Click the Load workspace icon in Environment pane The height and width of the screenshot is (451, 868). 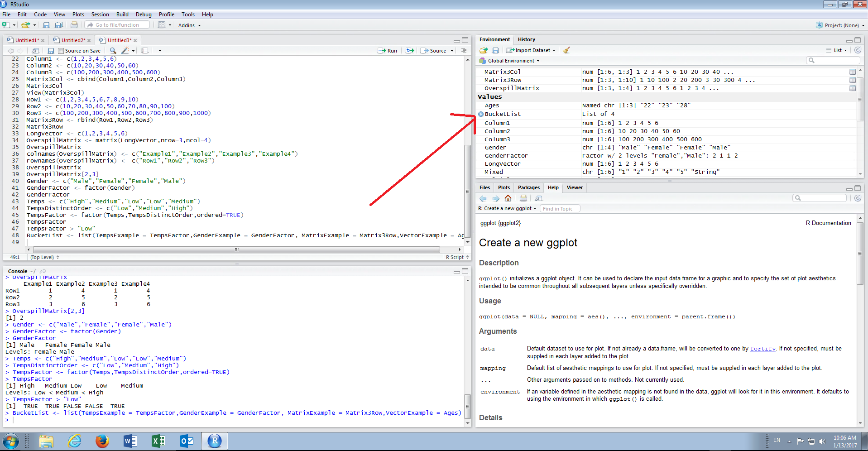tap(484, 50)
